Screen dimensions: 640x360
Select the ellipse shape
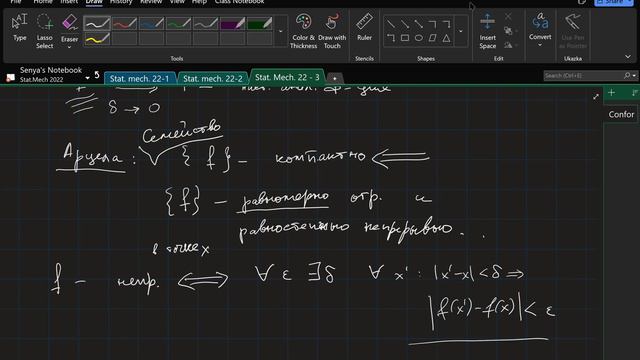419,38
